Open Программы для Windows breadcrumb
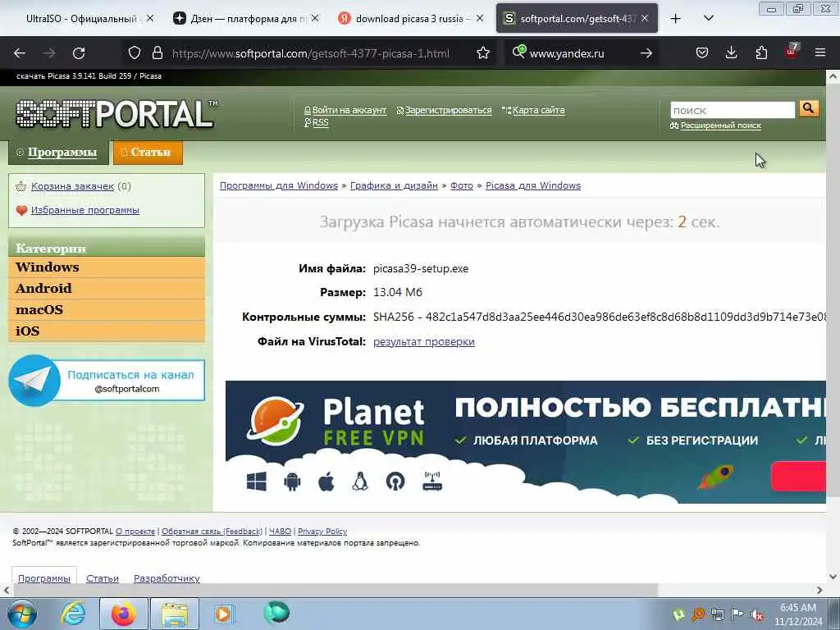840x630 pixels. point(279,185)
